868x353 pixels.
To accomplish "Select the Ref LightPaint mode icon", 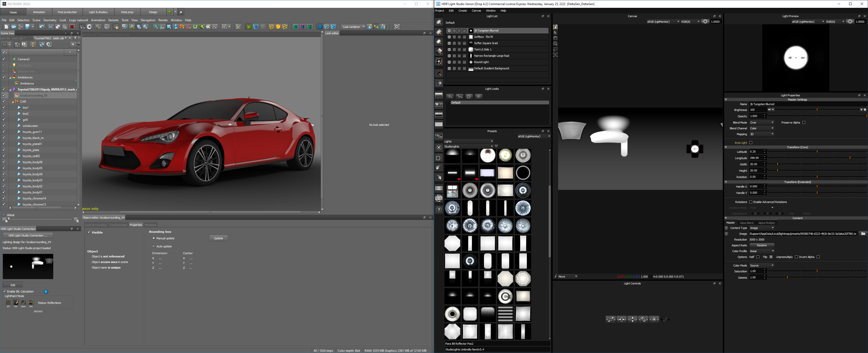I will pyautogui.click(x=16, y=303).
